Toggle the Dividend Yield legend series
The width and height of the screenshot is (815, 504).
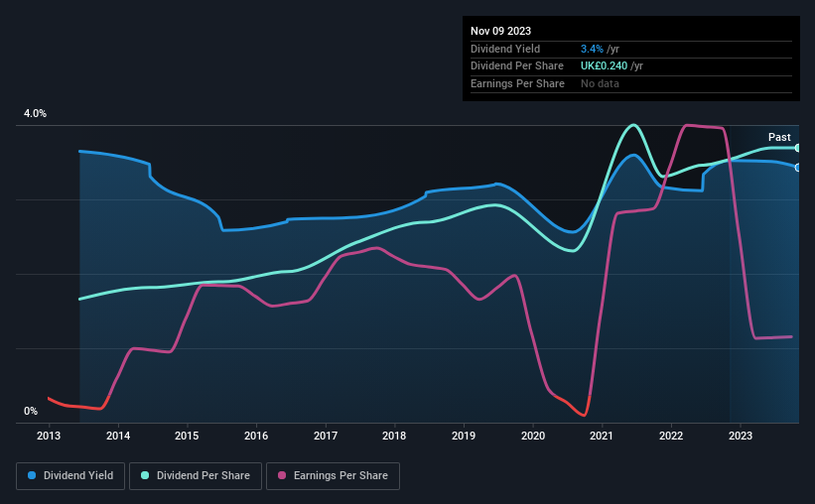(x=70, y=476)
